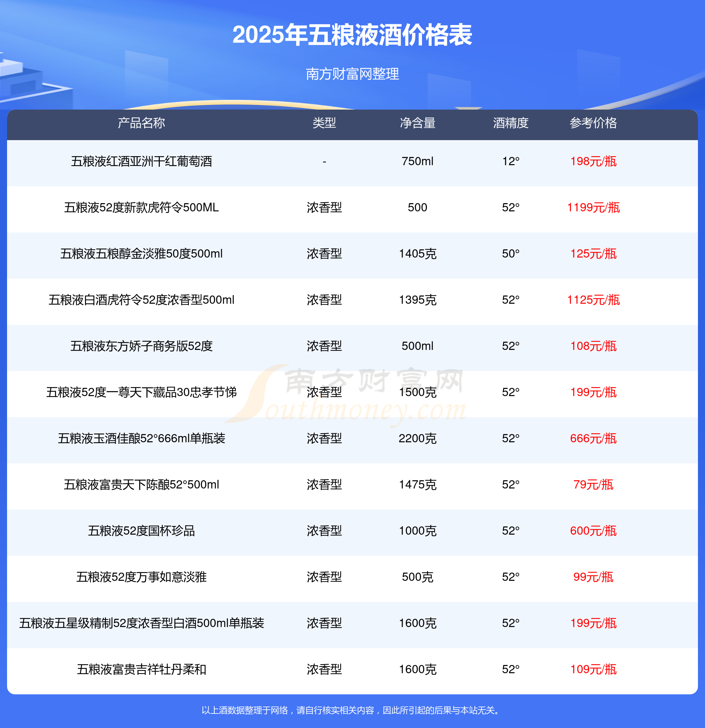Click the price 600元/瓶
Viewport: 705px width, 728px height.
coord(593,531)
